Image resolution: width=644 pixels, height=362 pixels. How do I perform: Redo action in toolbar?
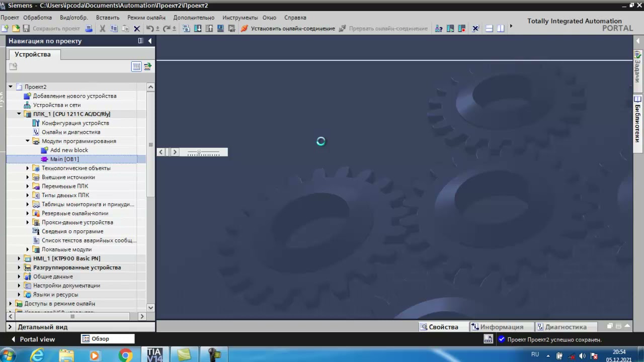[167, 29]
